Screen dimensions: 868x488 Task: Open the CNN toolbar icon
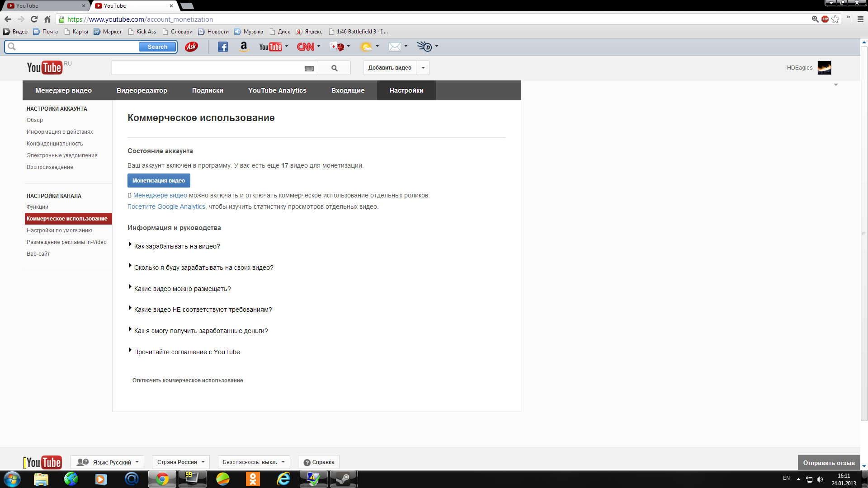[305, 47]
